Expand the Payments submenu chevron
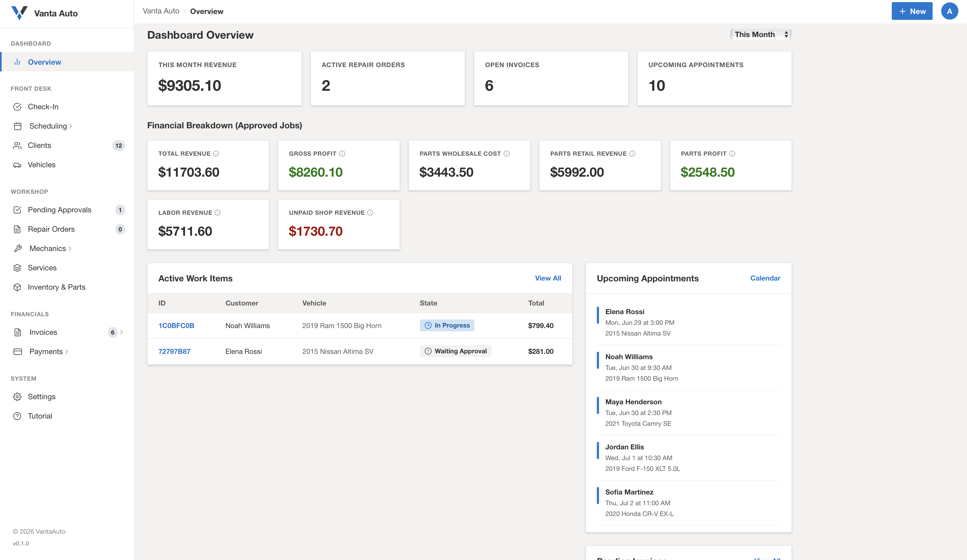This screenshot has width=967, height=560. (67, 352)
